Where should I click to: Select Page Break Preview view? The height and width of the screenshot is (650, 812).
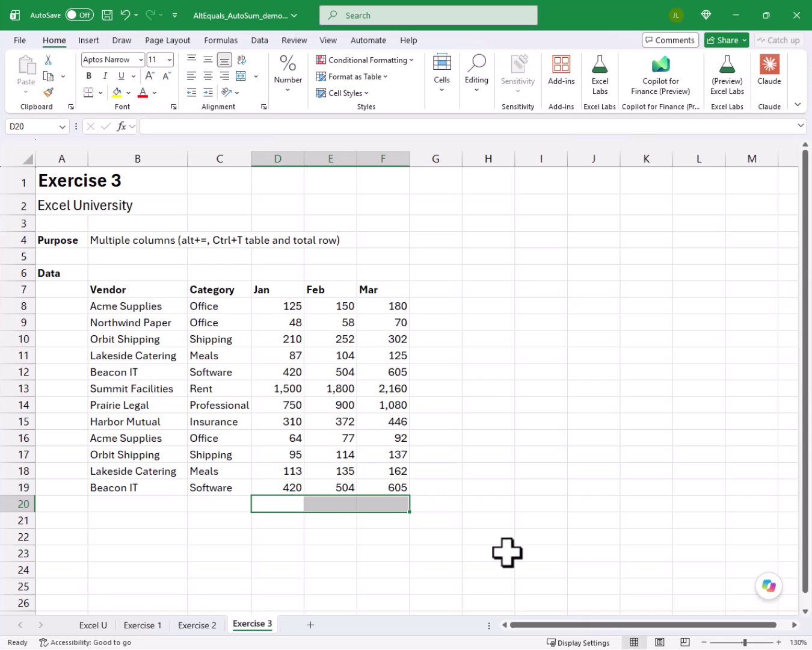(x=685, y=643)
